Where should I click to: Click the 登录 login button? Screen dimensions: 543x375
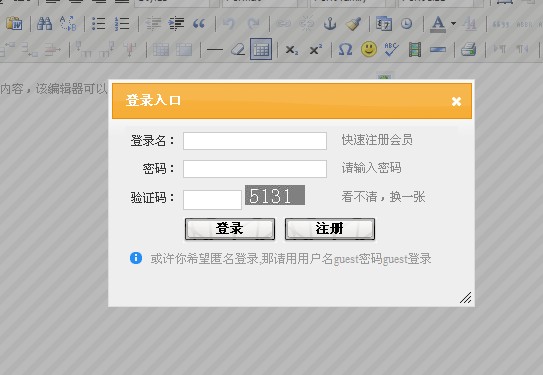click(x=230, y=229)
